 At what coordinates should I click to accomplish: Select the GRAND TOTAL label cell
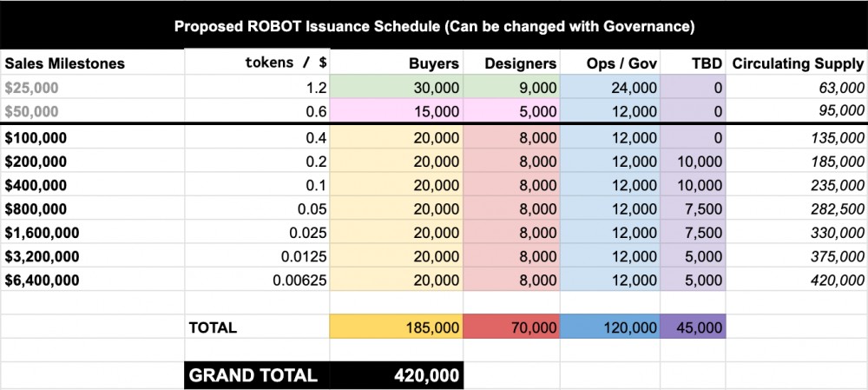(253, 375)
